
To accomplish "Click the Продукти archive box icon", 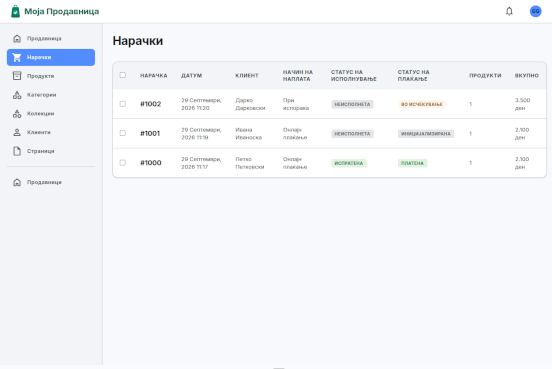I will click(17, 76).
